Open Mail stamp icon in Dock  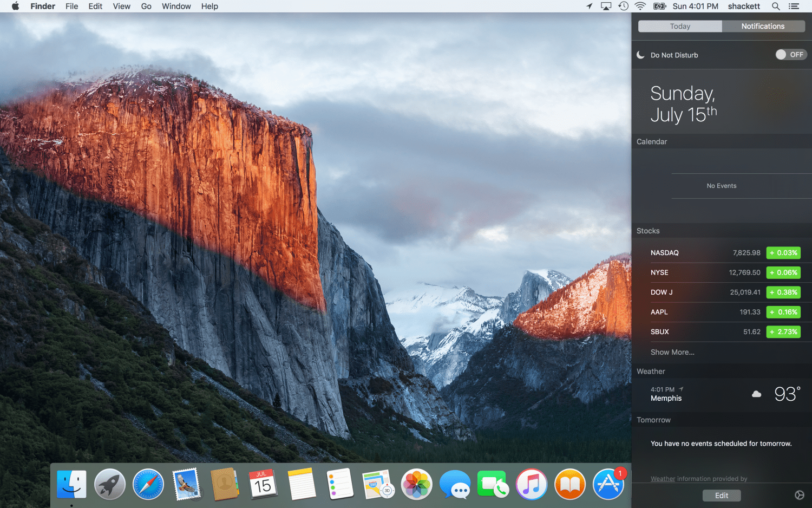(x=187, y=484)
